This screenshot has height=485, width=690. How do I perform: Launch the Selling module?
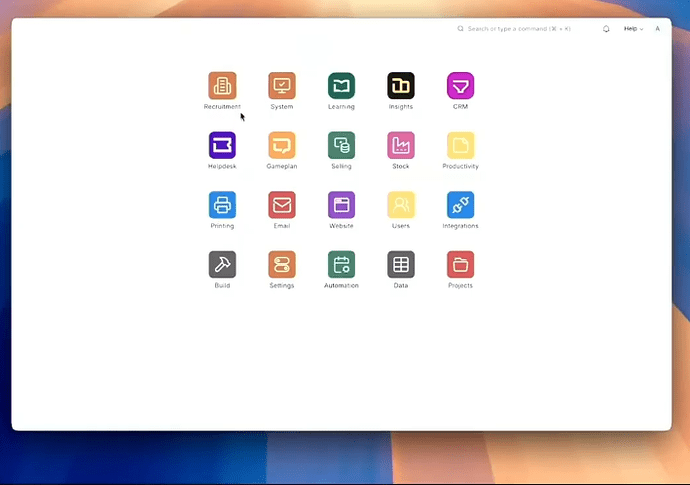341,146
